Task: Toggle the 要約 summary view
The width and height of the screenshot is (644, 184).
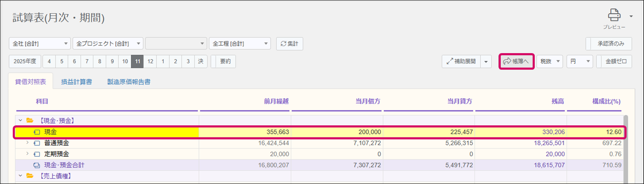Action: click(225, 61)
